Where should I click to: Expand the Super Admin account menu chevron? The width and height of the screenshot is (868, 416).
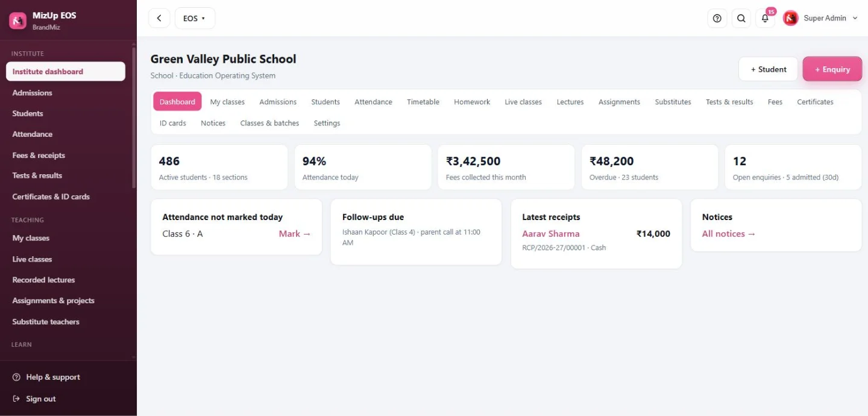click(x=854, y=18)
